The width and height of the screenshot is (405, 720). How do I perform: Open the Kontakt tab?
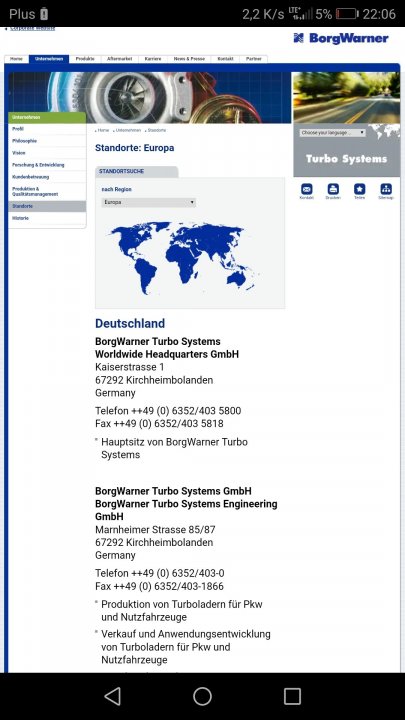tap(225, 59)
